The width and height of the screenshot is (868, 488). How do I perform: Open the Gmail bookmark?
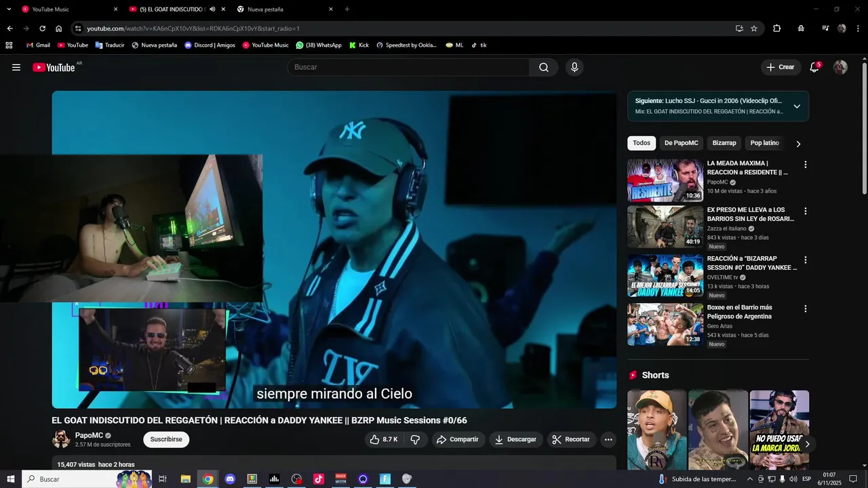tap(38, 45)
